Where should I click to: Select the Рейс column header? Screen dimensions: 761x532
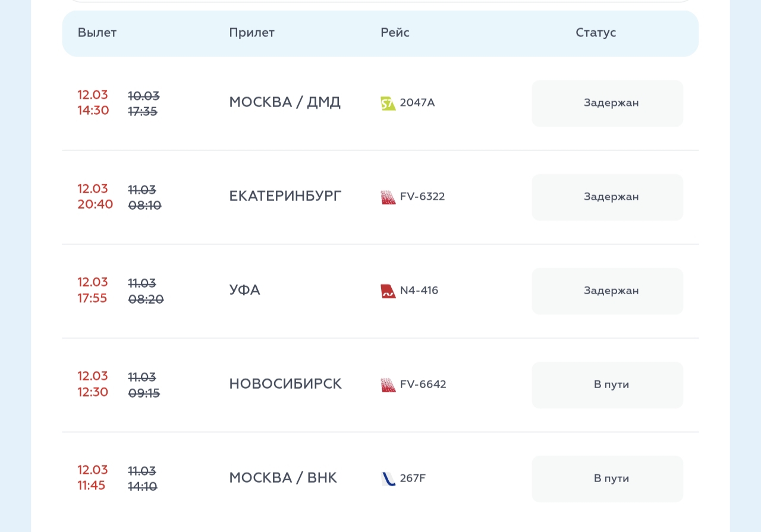(x=395, y=33)
